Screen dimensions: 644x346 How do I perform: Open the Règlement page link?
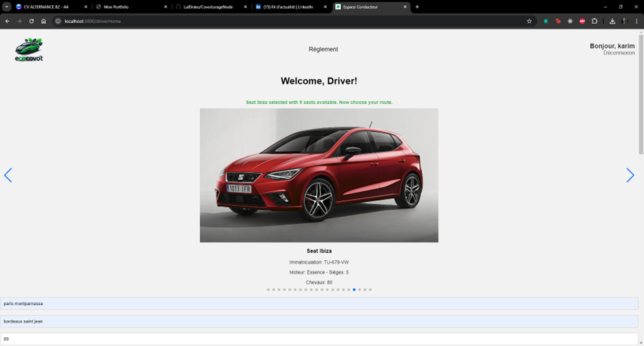tap(323, 49)
